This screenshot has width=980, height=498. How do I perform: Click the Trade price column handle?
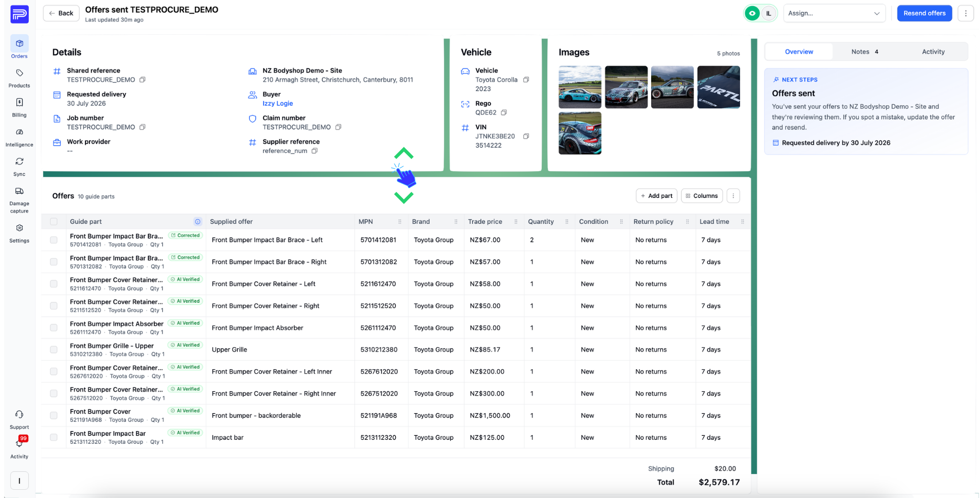[x=516, y=221]
